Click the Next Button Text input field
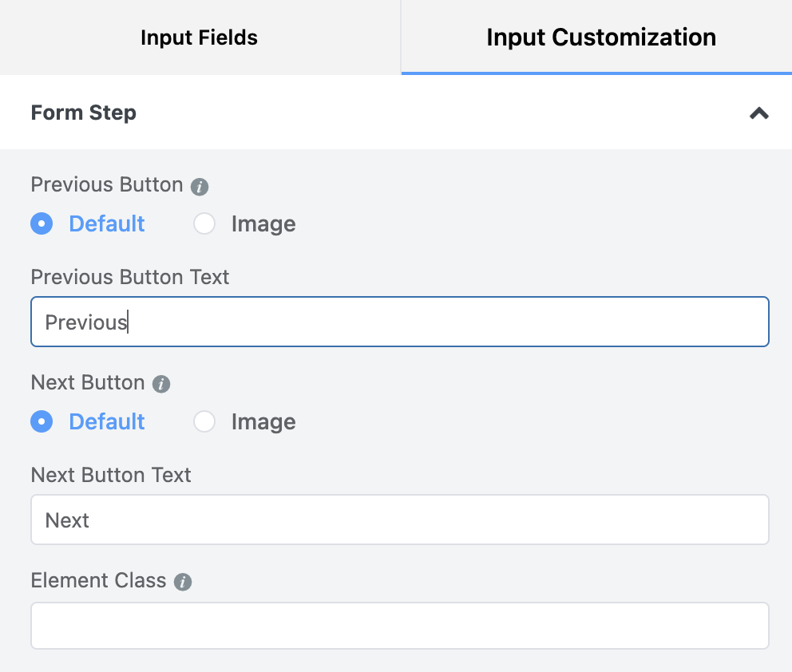 [x=399, y=520]
